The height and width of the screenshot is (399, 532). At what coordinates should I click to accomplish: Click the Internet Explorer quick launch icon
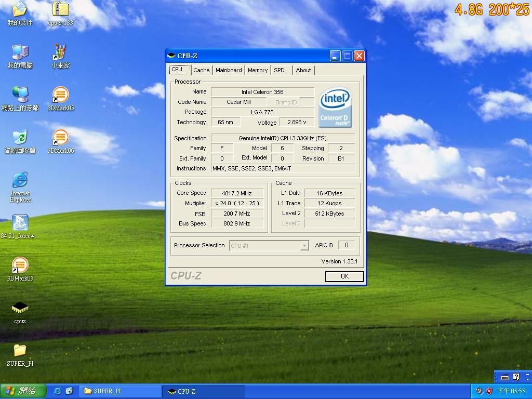58,391
